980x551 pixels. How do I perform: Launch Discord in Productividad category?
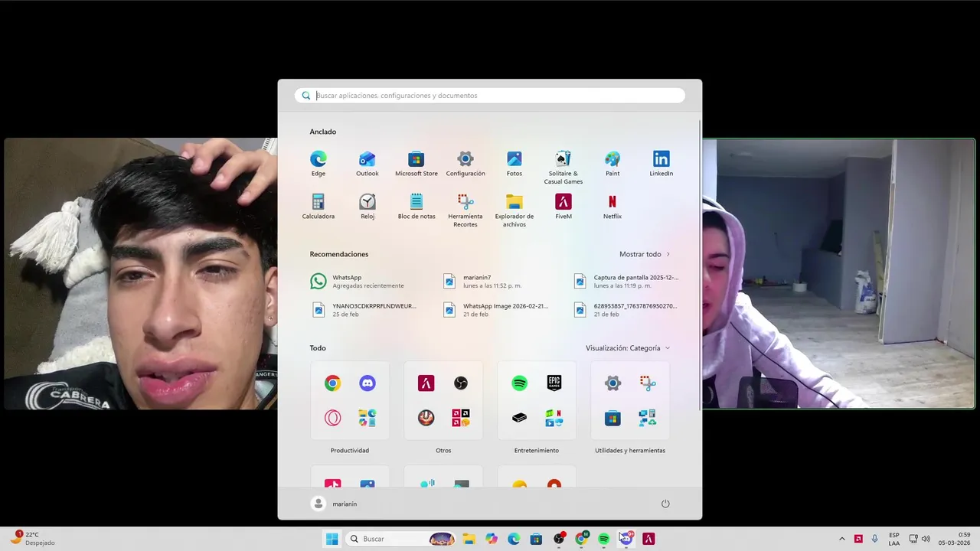367,383
